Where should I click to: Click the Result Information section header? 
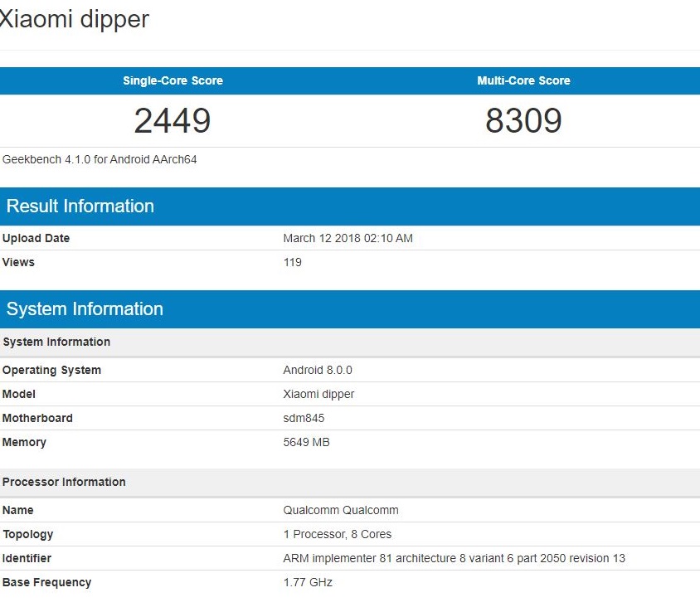click(80, 206)
